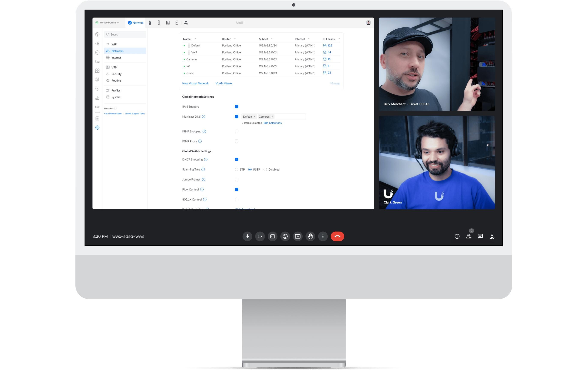Click New Virtual Network link
Screen dimensions: 588x370
coord(195,83)
